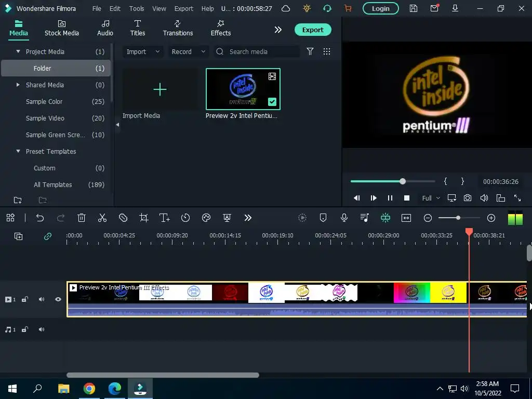Open the filter funnel icon in media panel
Screen dimensions: 532x399
pyautogui.click(x=310, y=51)
